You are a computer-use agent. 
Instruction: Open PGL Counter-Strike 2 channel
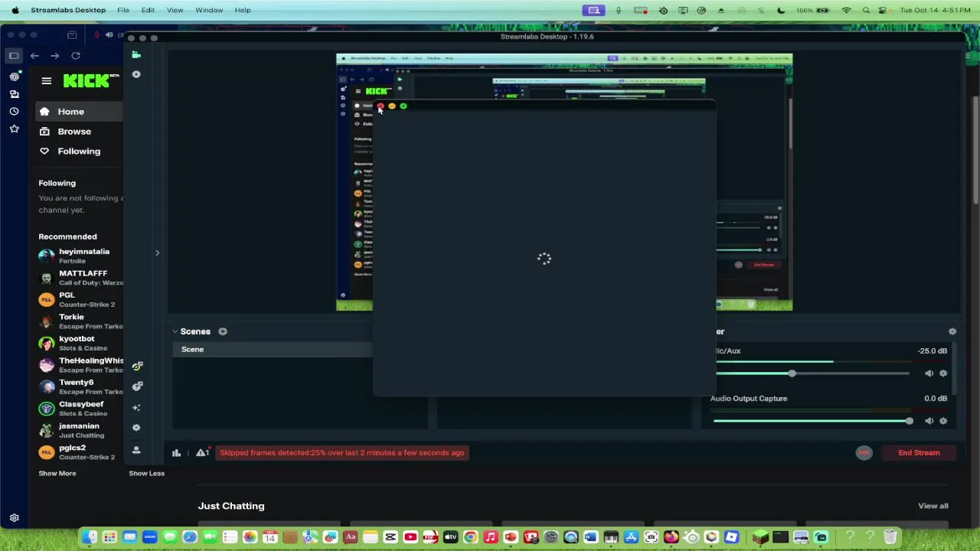pos(80,300)
